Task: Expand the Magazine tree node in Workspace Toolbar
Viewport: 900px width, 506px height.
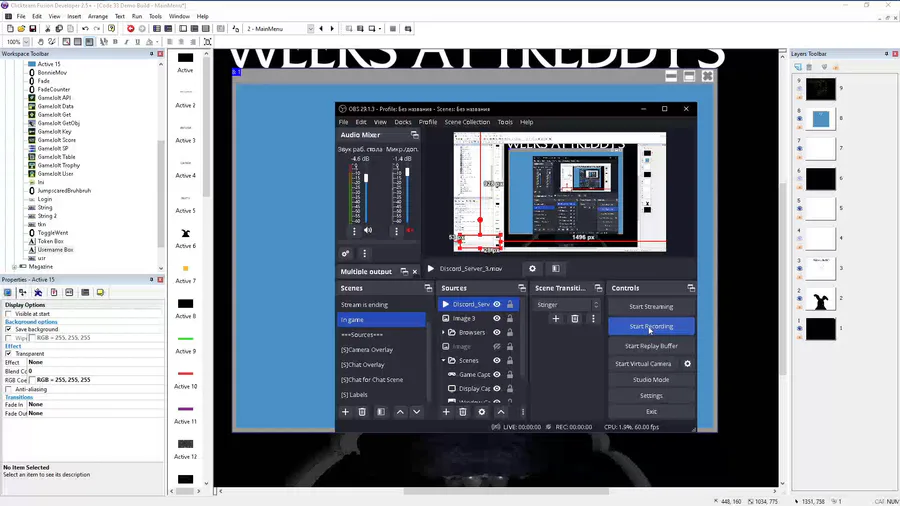Action: (x=14, y=267)
